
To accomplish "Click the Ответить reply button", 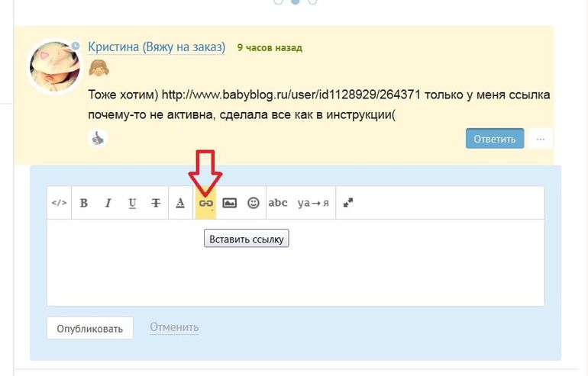I will tap(495, 139).
